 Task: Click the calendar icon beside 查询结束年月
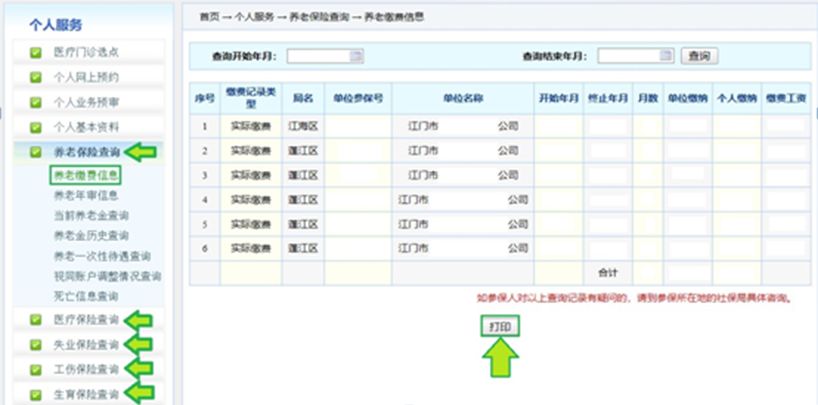pyautogui.click(x=667, y=56)
